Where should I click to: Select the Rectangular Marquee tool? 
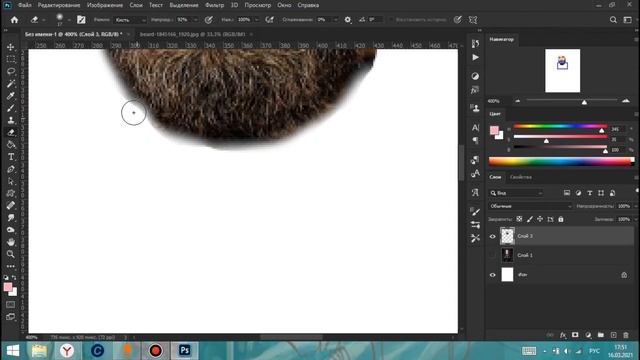[x=11, y=59]
